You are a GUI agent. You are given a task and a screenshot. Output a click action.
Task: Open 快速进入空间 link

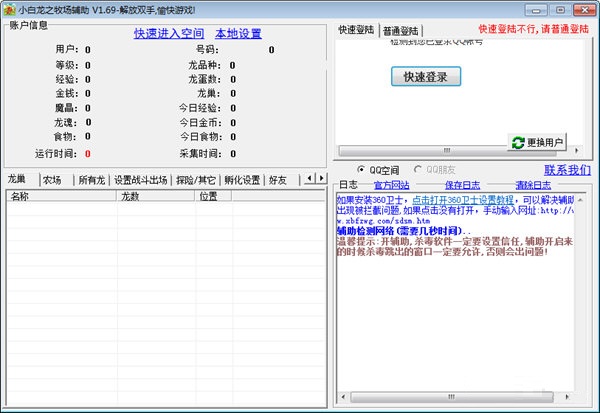coord(169,34)
